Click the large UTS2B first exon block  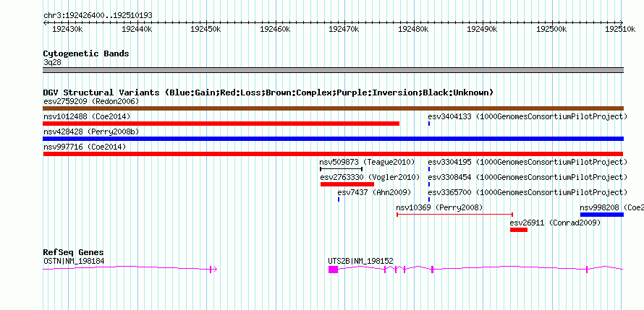tap(333, 270)
